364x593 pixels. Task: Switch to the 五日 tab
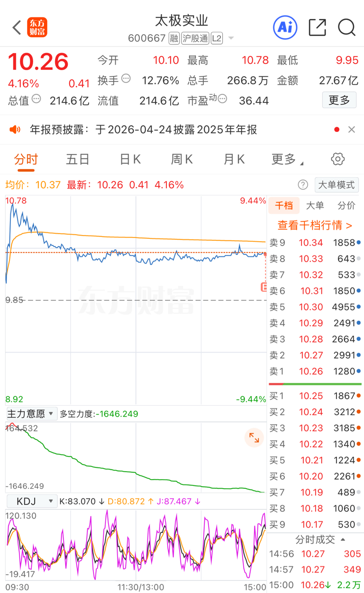78,159
